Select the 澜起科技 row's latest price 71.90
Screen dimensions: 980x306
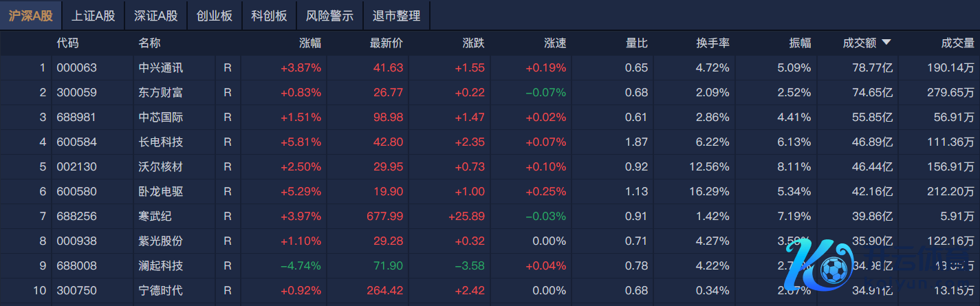(x=389, y=266)
